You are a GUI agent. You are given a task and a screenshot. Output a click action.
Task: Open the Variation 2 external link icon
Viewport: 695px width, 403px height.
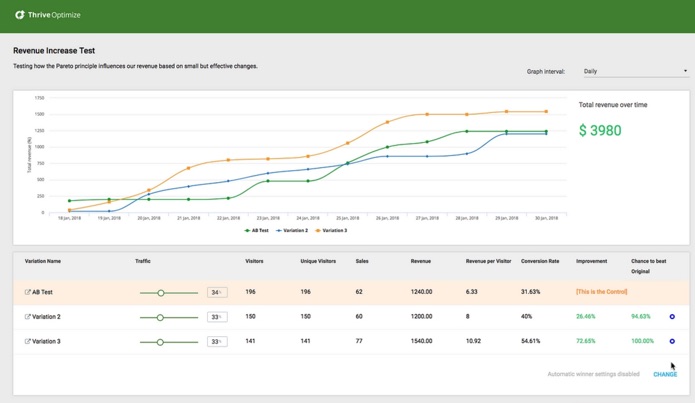(27, 317)
